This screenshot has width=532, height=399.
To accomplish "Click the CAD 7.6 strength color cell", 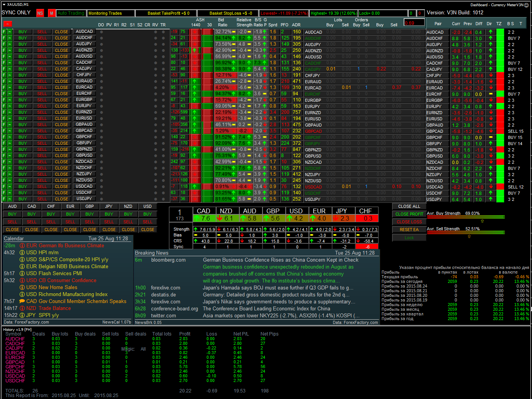I will pyautogui.click(x=204, y=219).
